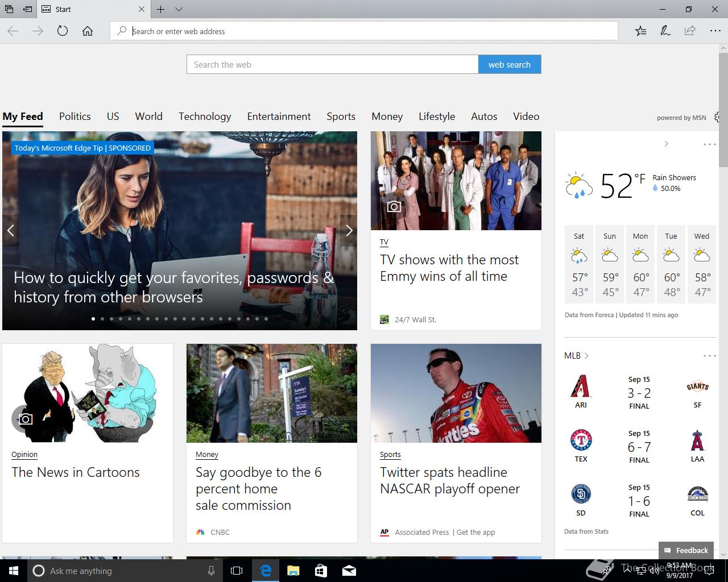Select the Sat forecast column

tap(579, 264)
